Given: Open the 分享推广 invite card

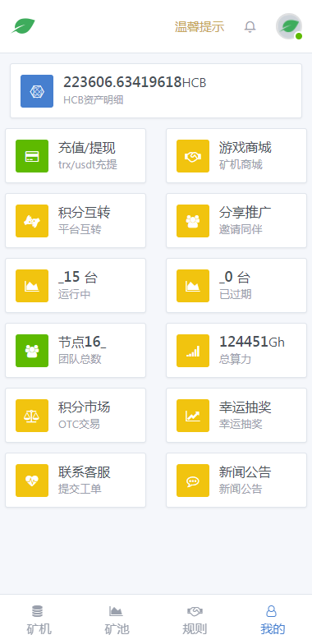Looking at the screenshot, I should [x=236, y=220].
